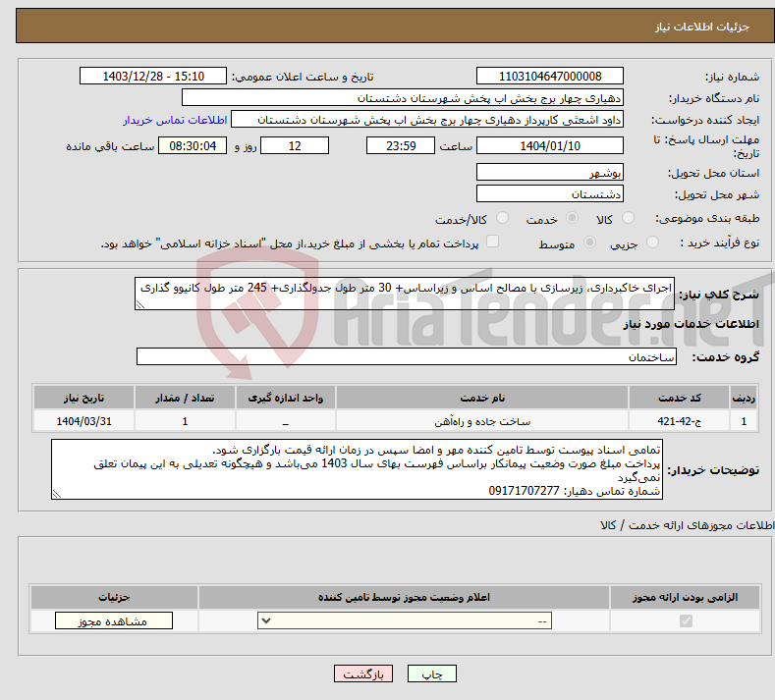This screenshot has width=775, height=700.
Task: Click the اعلام وضعیت مجوز توسط تامین کننده header
Action: 404,597
